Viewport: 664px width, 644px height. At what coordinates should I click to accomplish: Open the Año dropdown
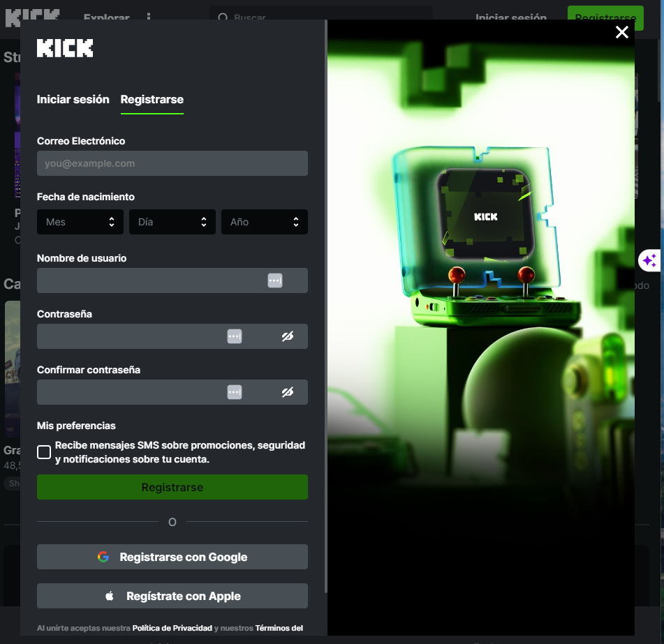(x=265, y=222)
